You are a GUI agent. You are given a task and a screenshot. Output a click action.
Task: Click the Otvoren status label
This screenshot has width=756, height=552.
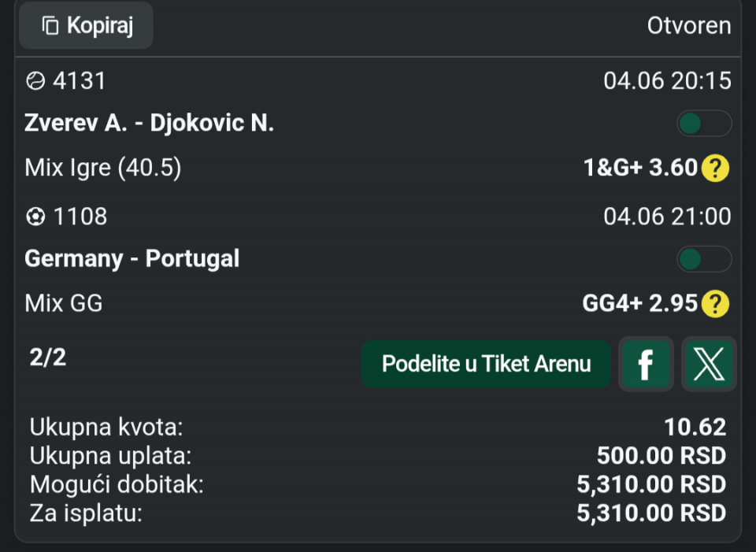coord(689,25)
